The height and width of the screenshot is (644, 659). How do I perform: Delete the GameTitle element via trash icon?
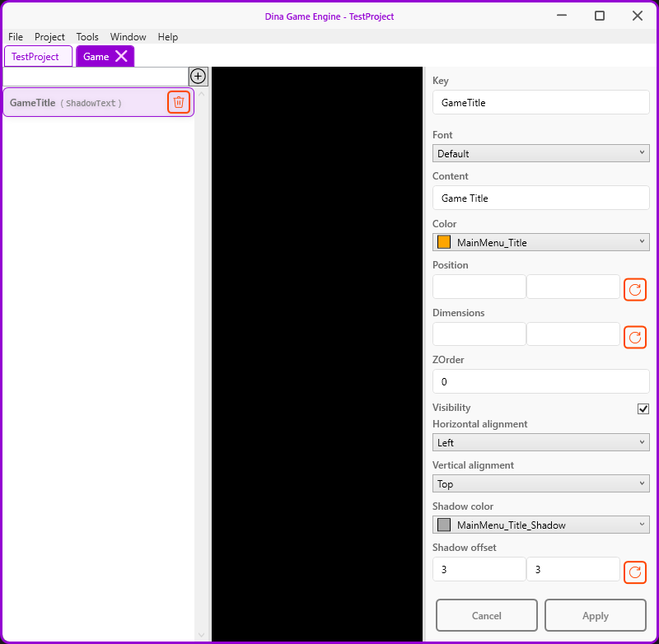pos(179,102)
